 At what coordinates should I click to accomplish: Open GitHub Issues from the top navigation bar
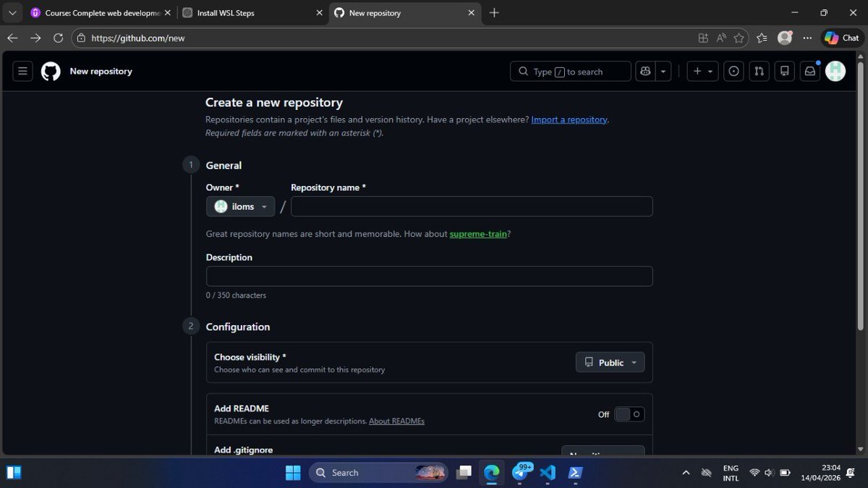coord(733,71)
